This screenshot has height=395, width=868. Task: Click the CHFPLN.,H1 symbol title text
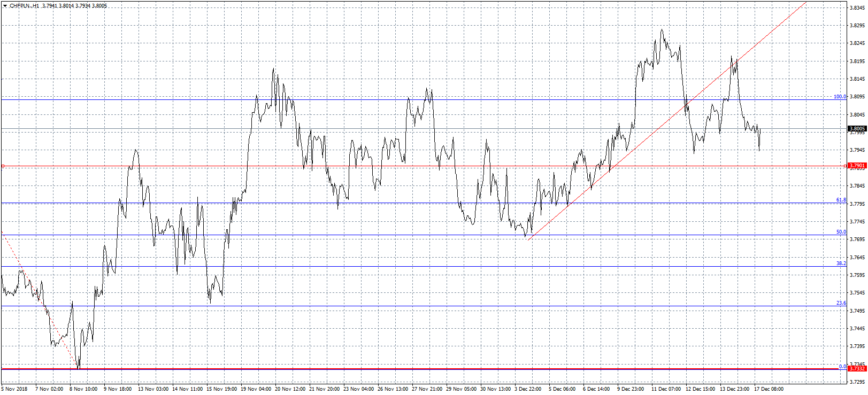point(25,6)
